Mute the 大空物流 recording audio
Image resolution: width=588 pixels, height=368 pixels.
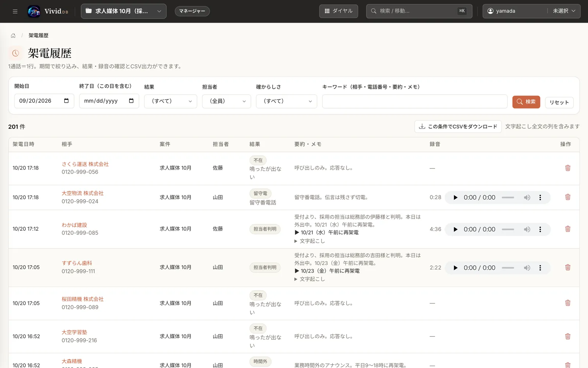527,198
